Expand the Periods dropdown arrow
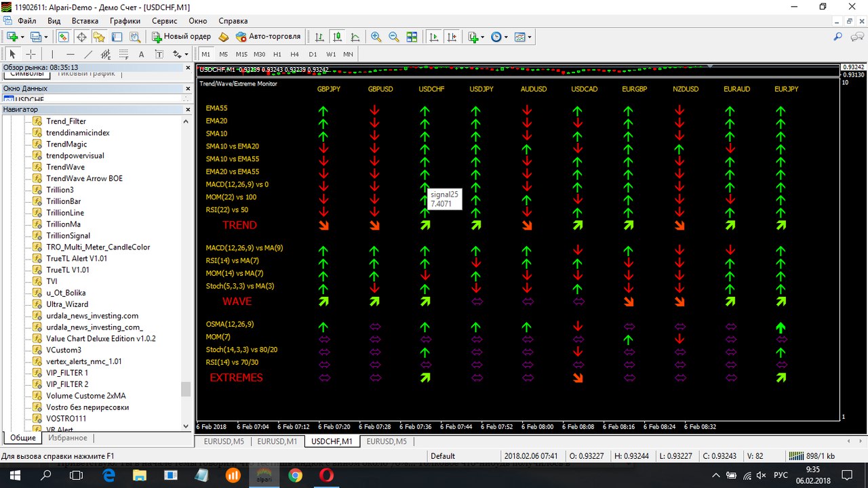 pyautogui.click(x=506, y=37)
